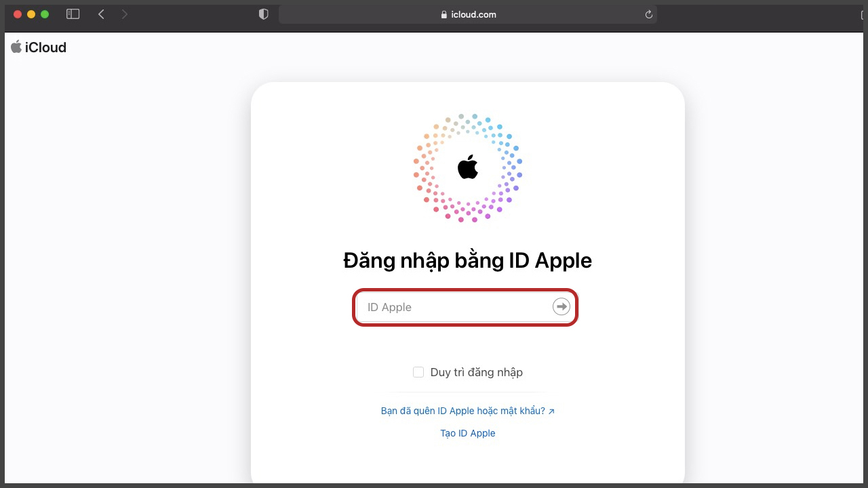Image resolution: width=868 pixels, height=488 pixels.
Task: Click the arrow icon inside the ID Apple field
Action: pos(561,306)
